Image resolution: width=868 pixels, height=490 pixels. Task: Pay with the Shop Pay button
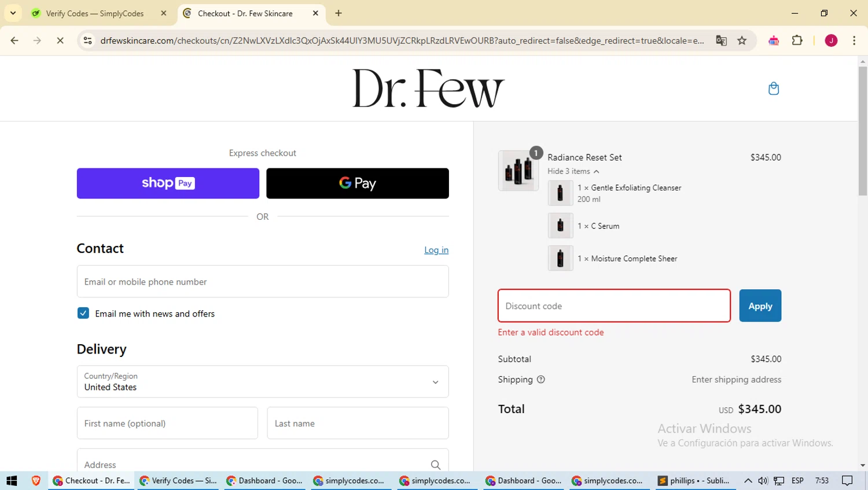click(x=168, y=183)
